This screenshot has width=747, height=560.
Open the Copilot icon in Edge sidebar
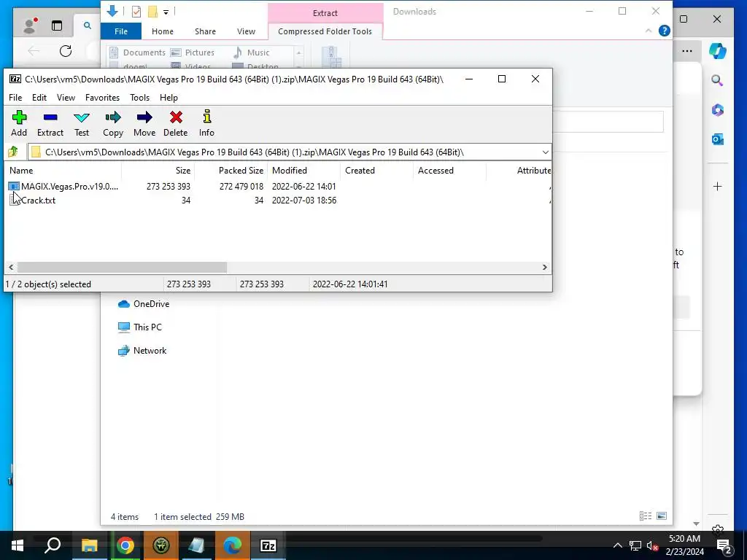click(718, 51)
